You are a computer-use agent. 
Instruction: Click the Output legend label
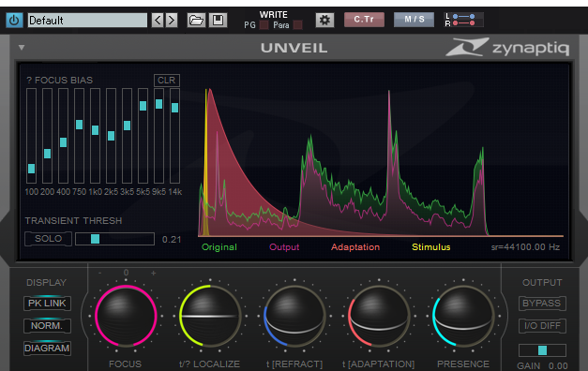284,247
